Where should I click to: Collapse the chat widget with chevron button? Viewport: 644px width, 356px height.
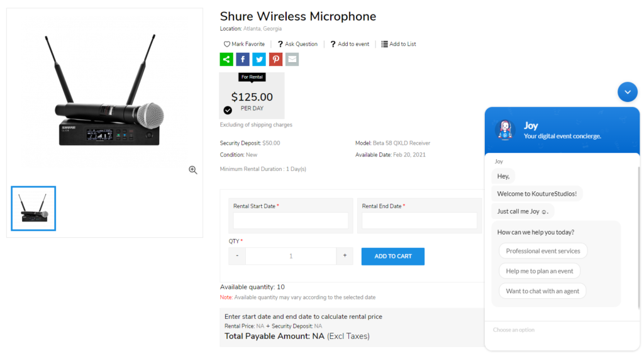(x=627, y=92)
